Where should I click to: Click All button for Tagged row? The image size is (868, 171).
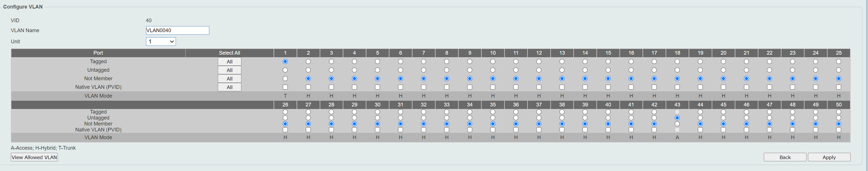coord(229,62)
